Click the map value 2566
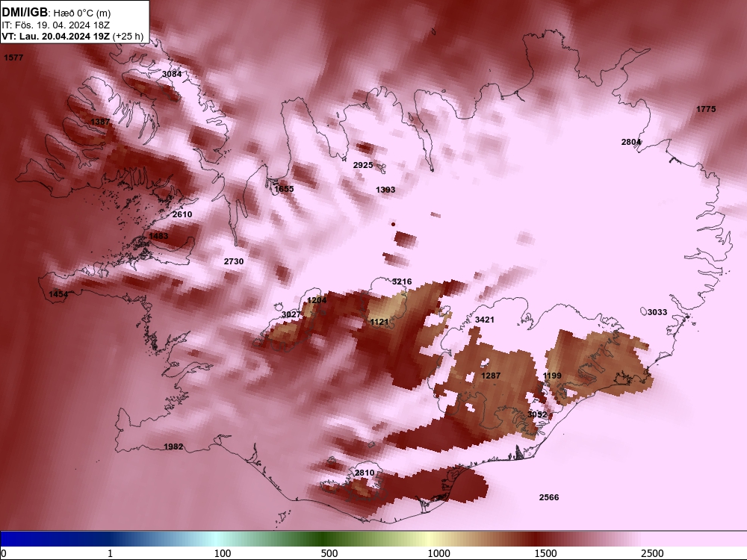This screenshot has width=747, height=560. click(549, 497)
